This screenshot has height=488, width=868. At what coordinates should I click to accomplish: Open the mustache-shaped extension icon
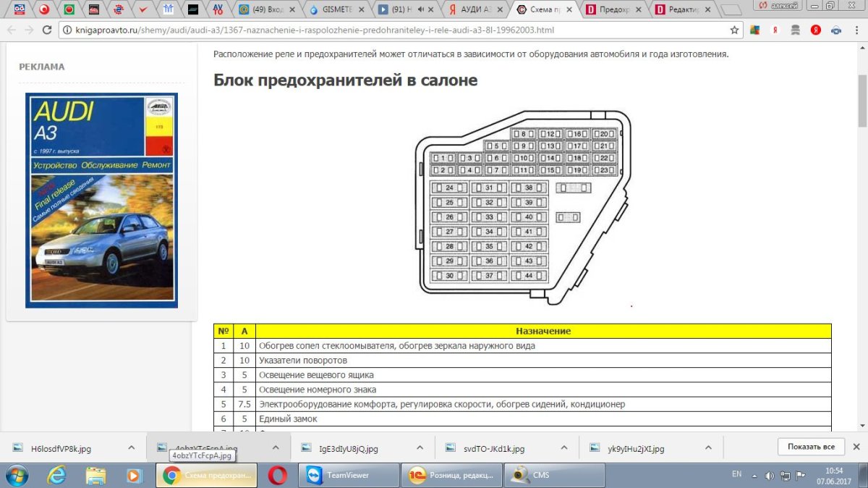(796, 31)
